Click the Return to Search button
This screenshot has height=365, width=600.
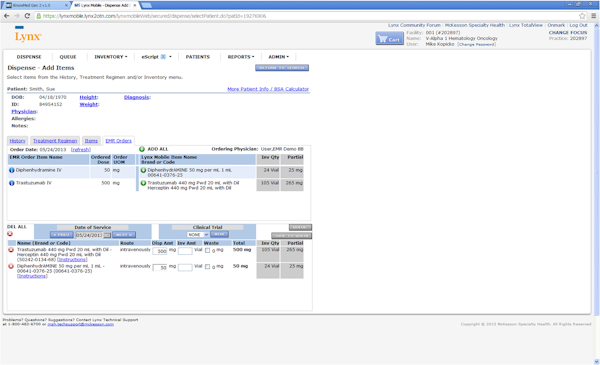282,68
